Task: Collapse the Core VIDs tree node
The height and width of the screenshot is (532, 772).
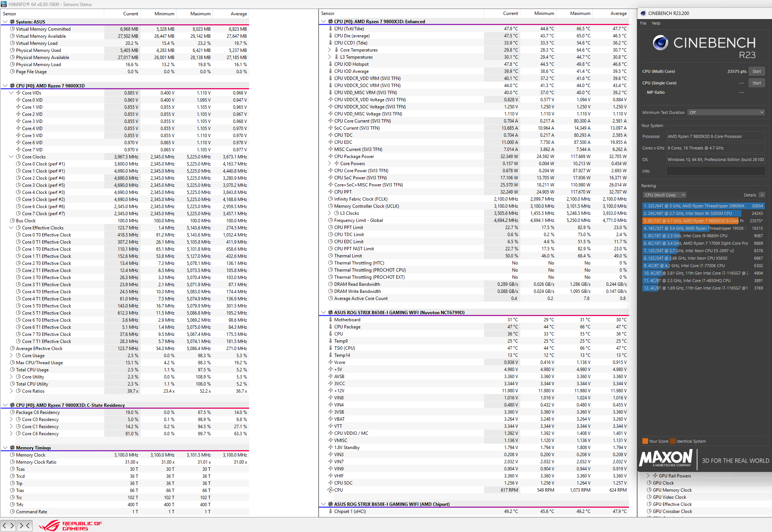Action: point(11,93)
